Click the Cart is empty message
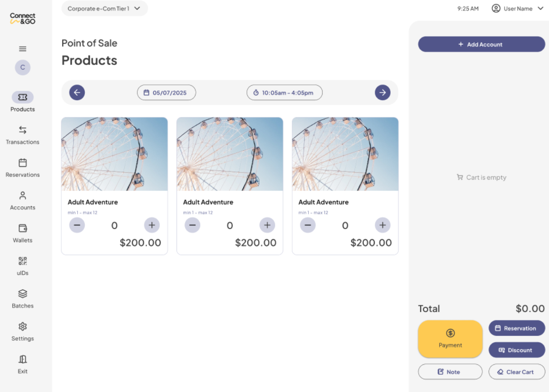 click(481, 177)
